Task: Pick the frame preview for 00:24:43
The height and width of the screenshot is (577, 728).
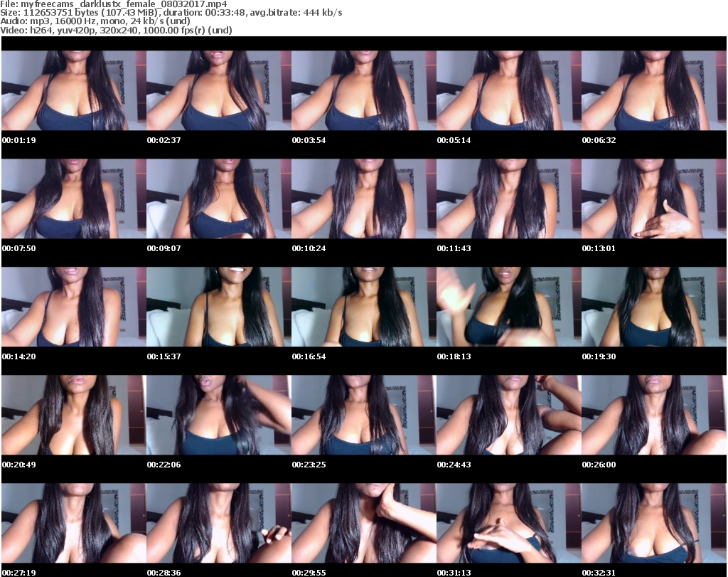Action: point(509,415)
